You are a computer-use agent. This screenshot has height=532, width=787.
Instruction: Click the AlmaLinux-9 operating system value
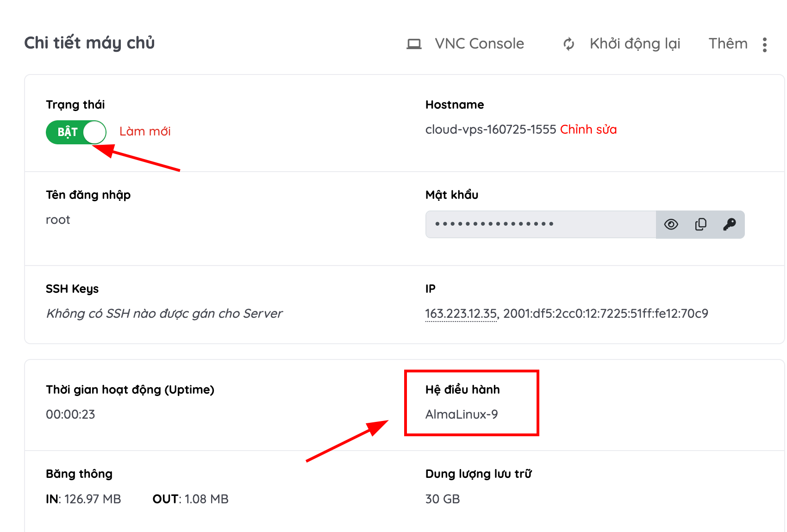click(x=462, y=414)
